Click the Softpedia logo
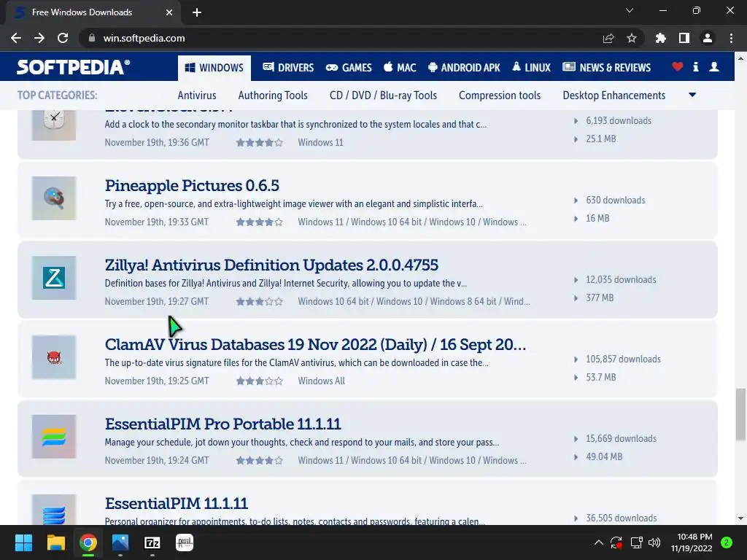Viewport: 747px width, 560px height. tap(73, 67)
